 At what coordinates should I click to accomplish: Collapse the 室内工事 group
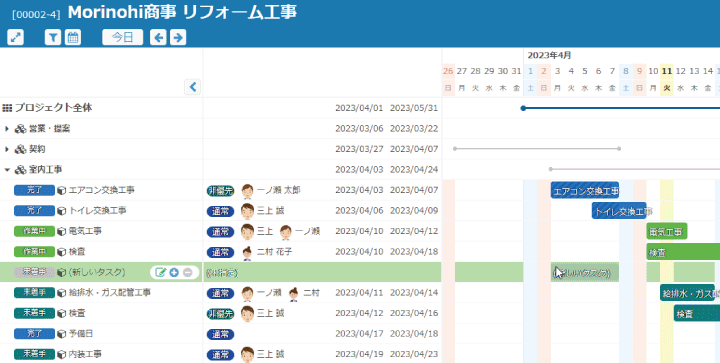(7, 170)
